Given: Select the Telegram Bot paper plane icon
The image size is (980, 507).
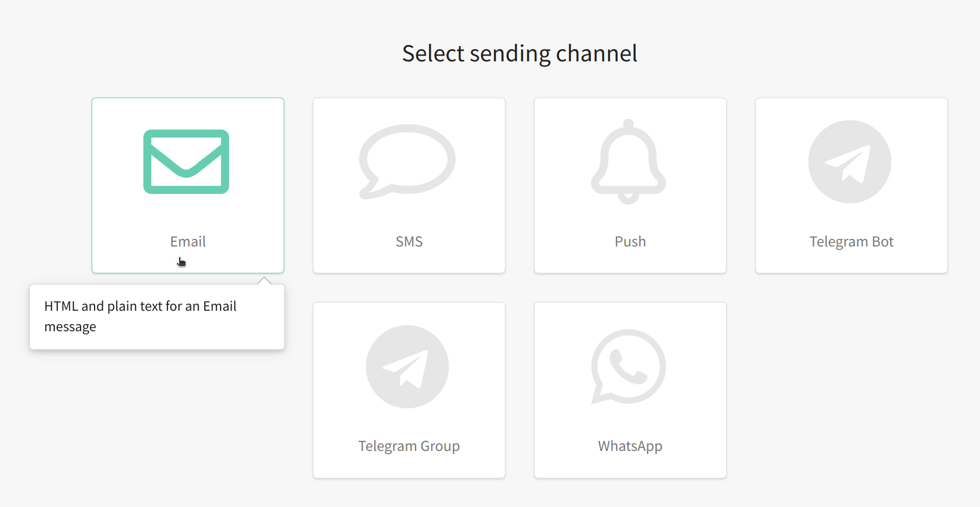Looking at the screenshot, I should pos(850,162).
